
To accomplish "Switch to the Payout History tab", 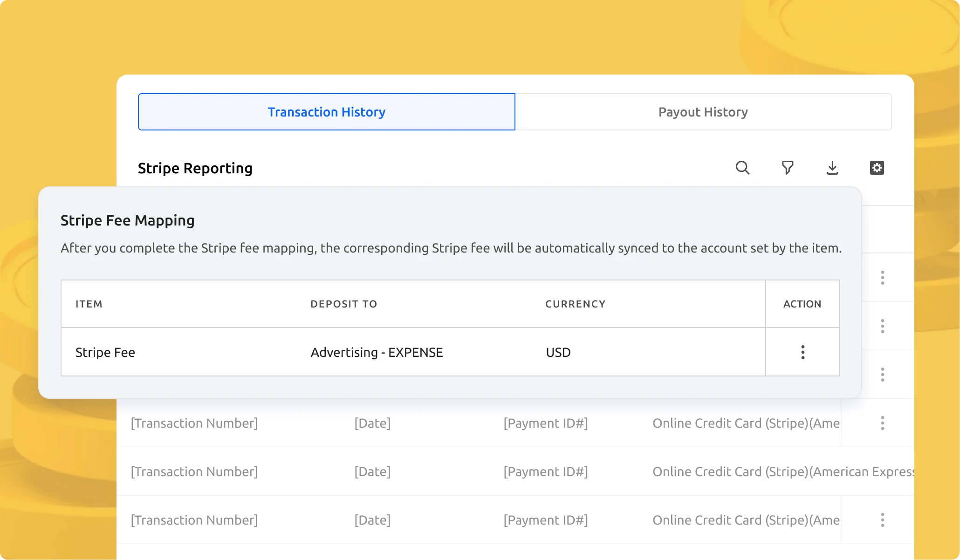I will (x=703, y=112).
